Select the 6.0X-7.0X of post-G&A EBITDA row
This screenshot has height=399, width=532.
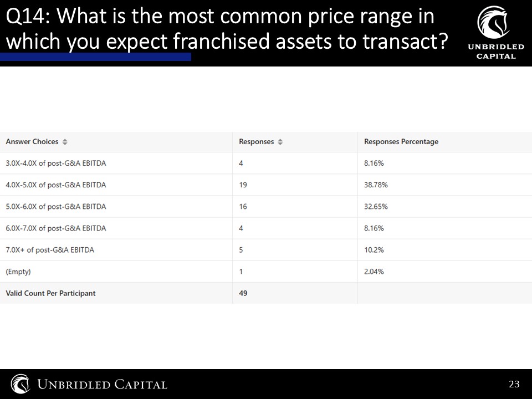pos(266,228)
